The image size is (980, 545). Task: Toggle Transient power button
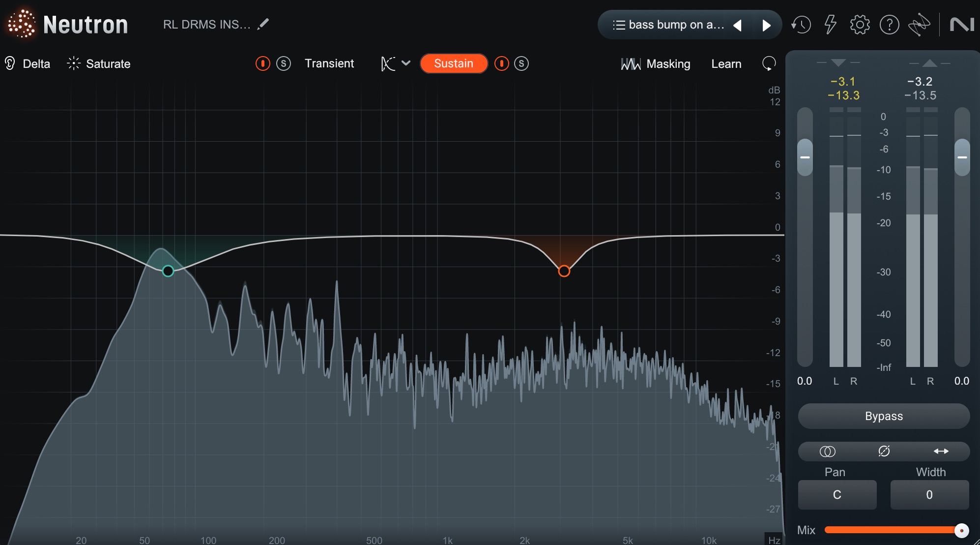pos(263,63)
